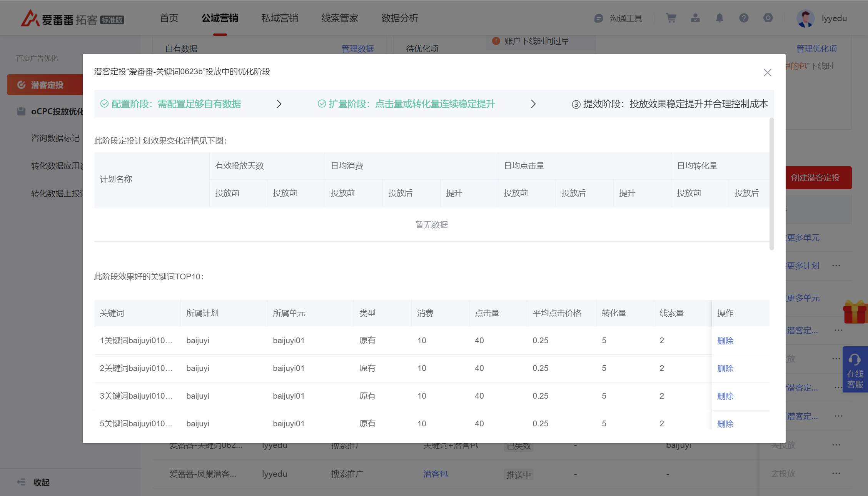Close the optimization stage dialog
Screen dimensions: 868x496
pyautogui.click(x=767, y=73)
